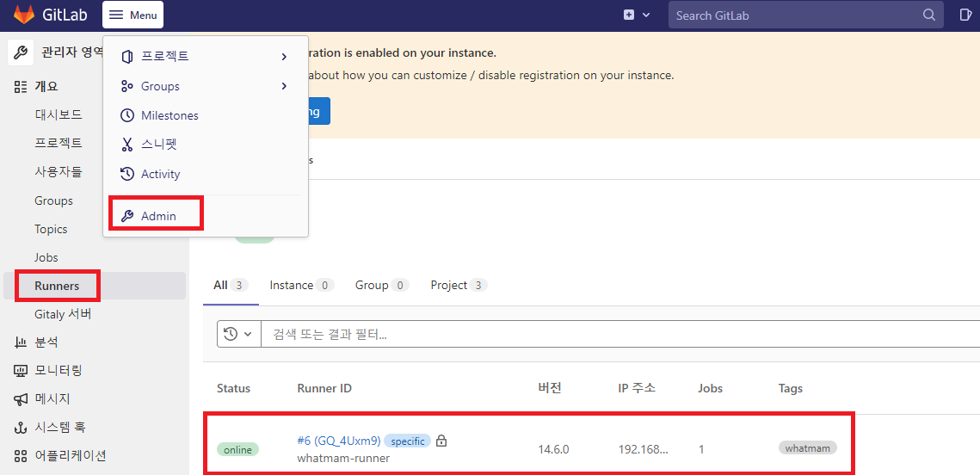Click the Tags column header

point(791,389)
